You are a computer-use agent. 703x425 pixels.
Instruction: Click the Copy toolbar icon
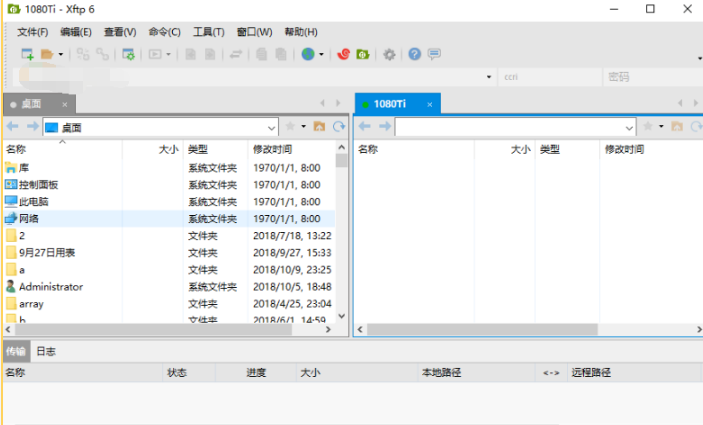pos(261,54)
